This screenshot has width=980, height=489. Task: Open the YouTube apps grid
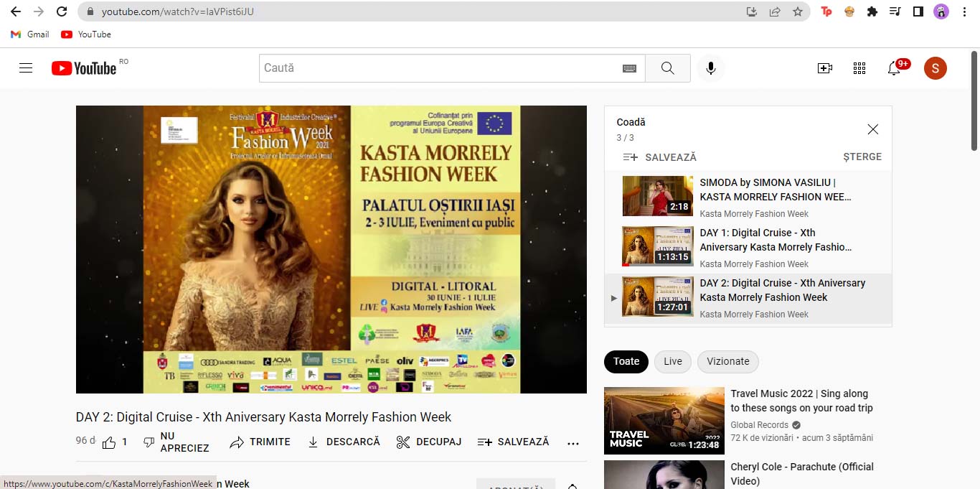pyautogui.click(x=859, y=68)
